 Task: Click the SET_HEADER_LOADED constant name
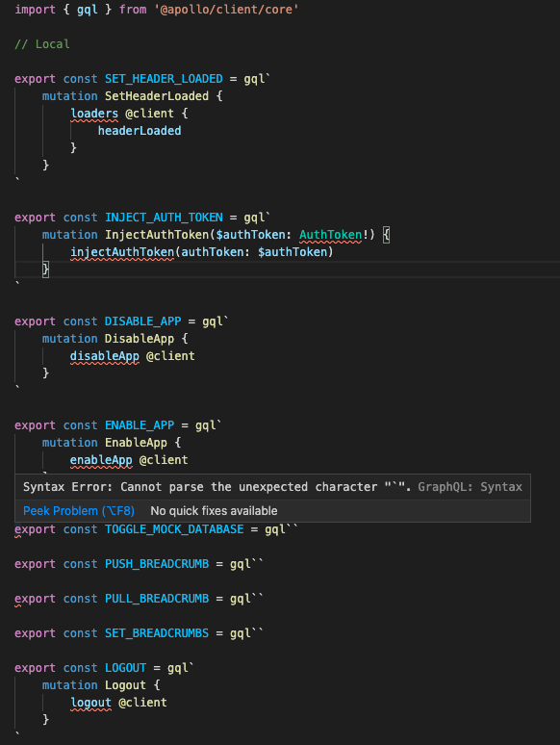coord(164,79)
